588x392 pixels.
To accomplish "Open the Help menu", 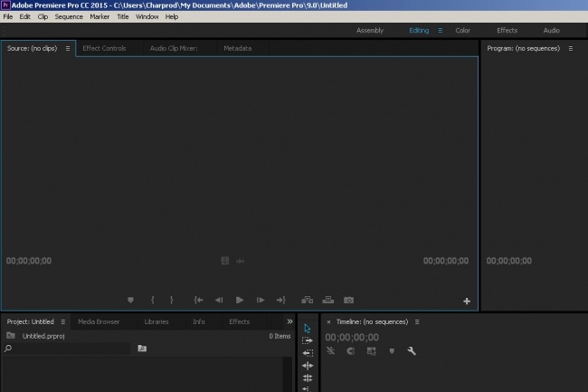I will (172, 17).
